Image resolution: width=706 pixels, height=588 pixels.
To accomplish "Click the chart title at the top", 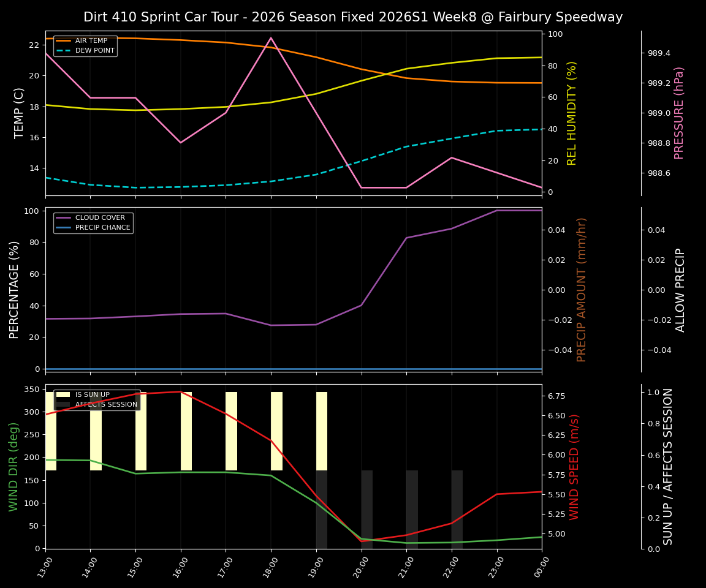I will (353, 17).
